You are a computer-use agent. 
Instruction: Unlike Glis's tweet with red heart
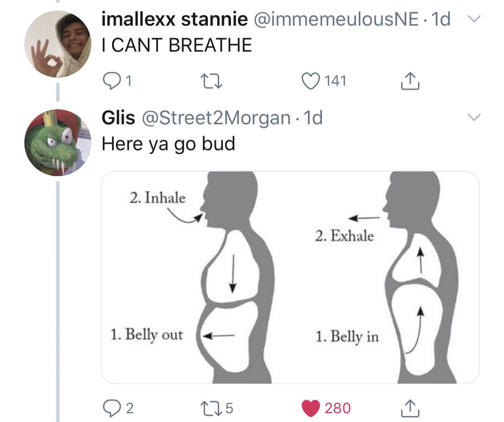click(x=311, y=408)
